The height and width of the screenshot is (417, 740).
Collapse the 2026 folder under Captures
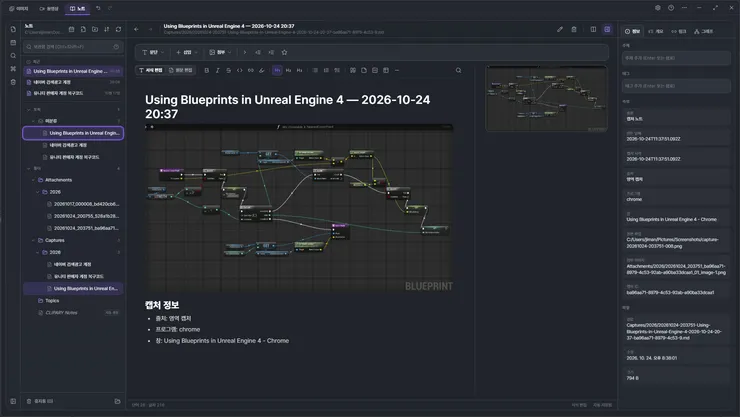(x=38, y=252)
